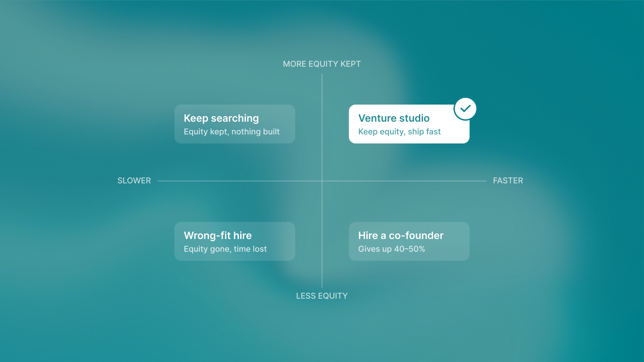Select the Wrong-fit hire card

coord(235,241)
